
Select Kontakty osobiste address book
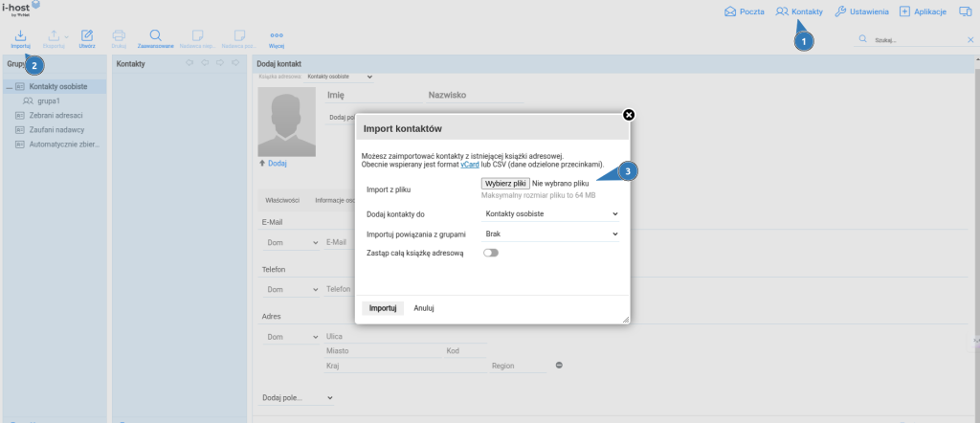click(x=58, y=86)
